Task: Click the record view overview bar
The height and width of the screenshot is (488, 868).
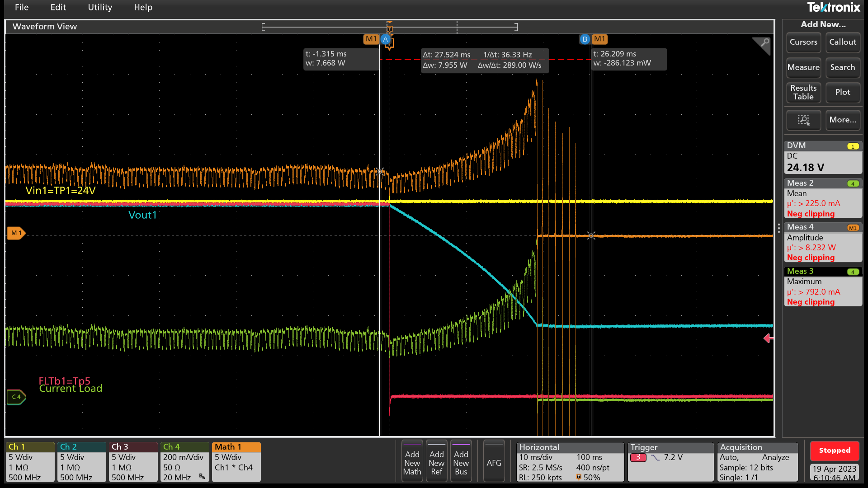Action: (x=390, y=27)
